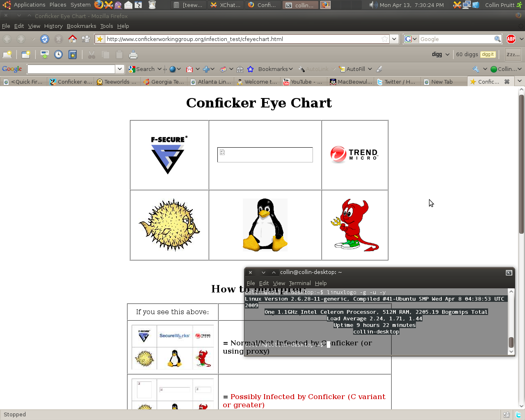Click the Google Toolbar wrench settings icon
This screenshot has height=420, width=525.
point(476,69)
